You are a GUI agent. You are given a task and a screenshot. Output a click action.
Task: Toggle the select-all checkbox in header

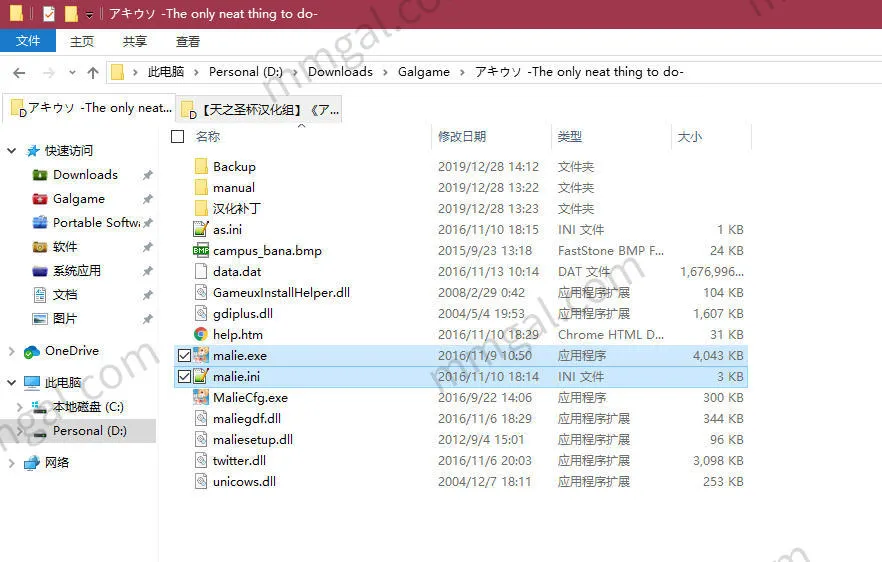click(178, 137)
